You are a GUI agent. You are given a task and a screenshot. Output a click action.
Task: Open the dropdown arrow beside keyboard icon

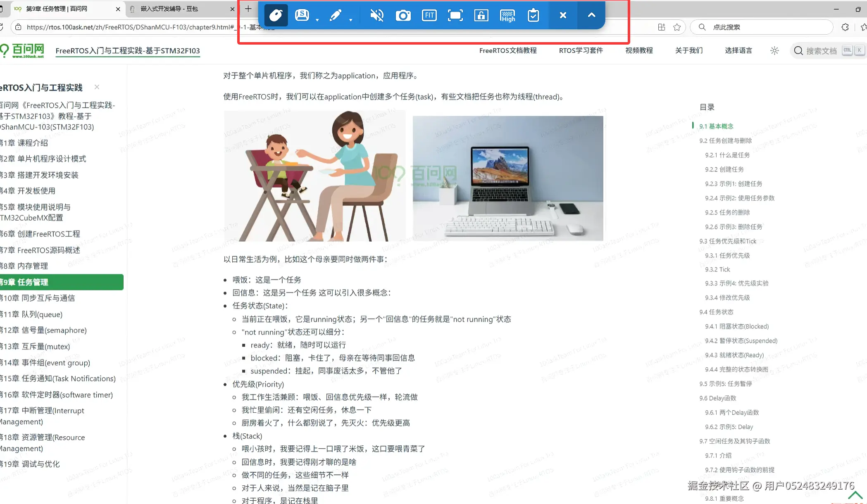coord(317,20)
